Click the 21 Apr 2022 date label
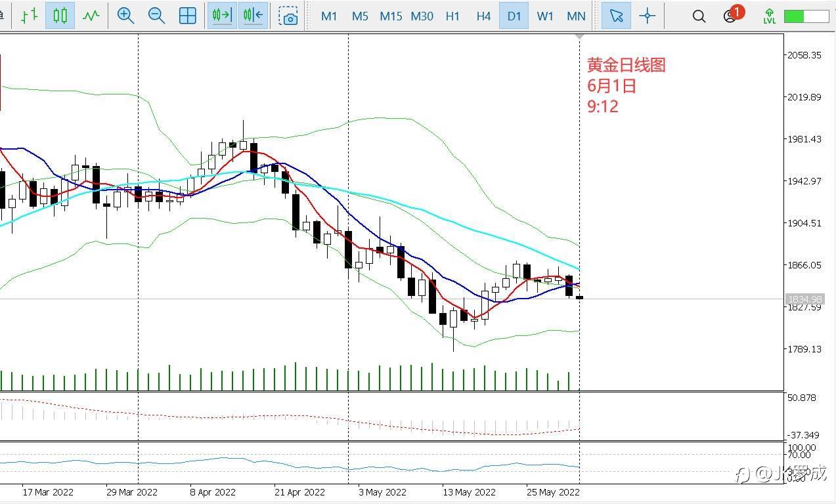Image resolution: width=836 pixels, height=504 pixels. [299, 492]
